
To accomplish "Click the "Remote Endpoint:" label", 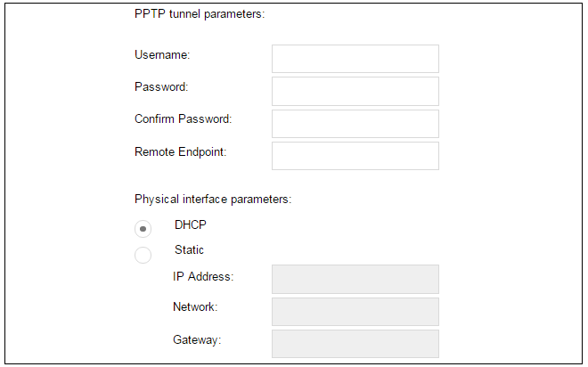I will [181, 151].
